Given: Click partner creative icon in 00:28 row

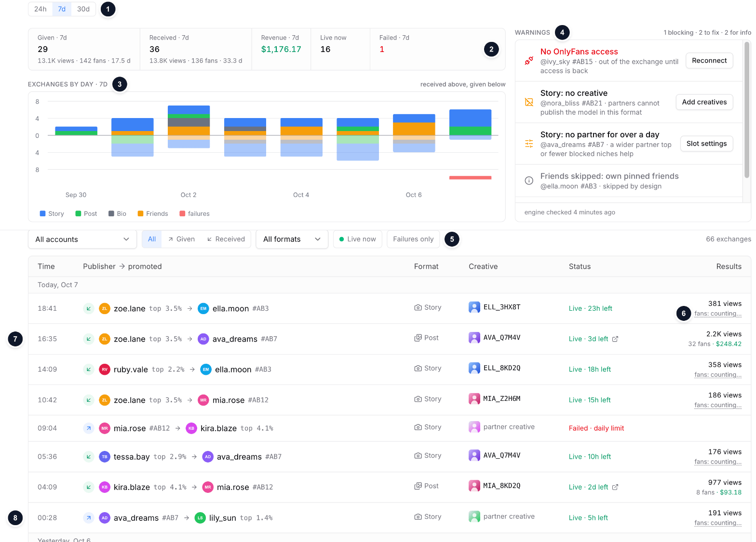Looking at the screenshot, I should coord(474,516).
